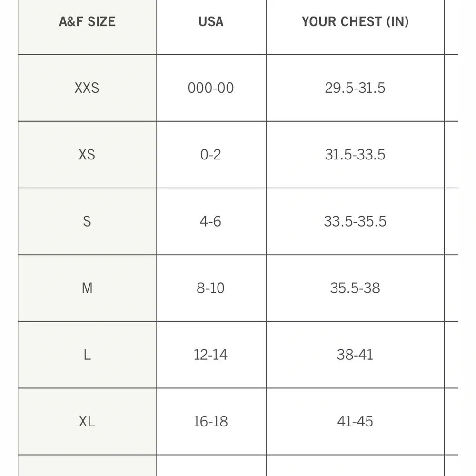This screenshot has width=476, height=476.
Task: Click the 41-45 chest measurement
Action: pyautogui.click(x=355, y=422)
